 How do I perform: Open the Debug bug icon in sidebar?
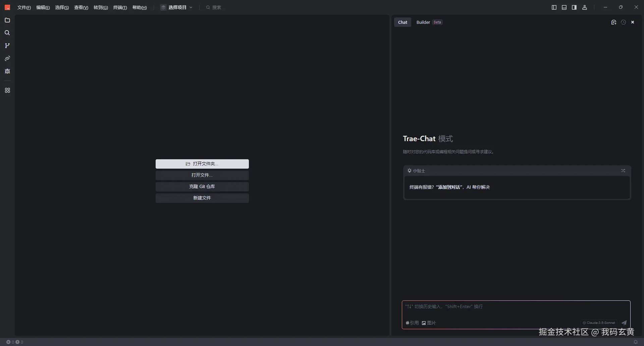[x=7, y=71]
